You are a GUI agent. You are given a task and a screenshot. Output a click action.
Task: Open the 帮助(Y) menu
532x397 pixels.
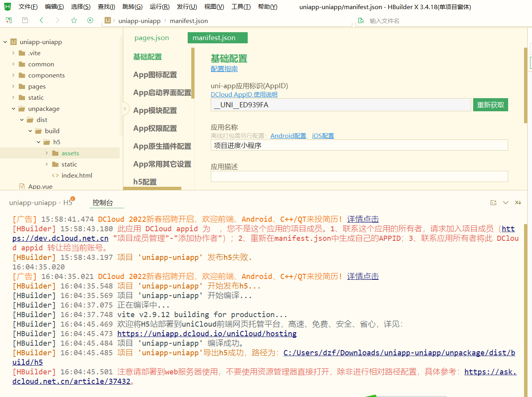click(x=268, y=7)
